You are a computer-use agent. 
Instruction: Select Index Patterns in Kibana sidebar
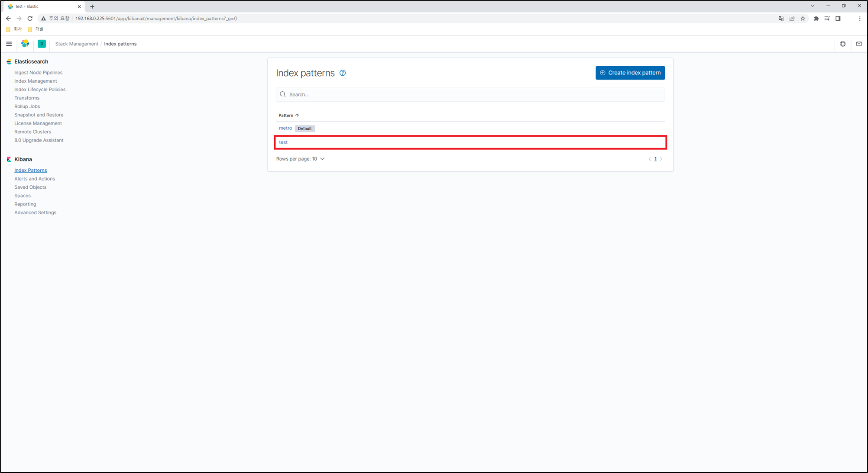(30, 170)
